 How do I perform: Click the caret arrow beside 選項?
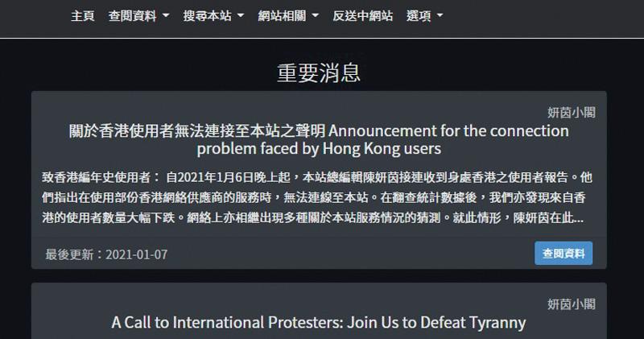click(440, 16)
